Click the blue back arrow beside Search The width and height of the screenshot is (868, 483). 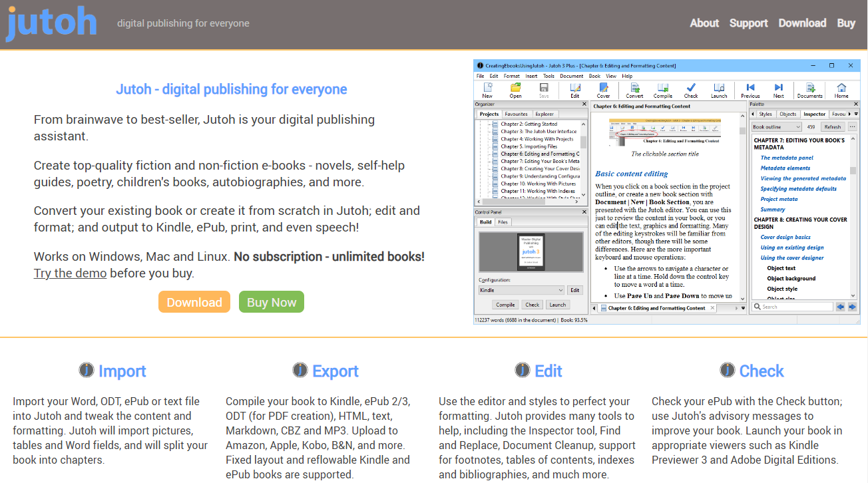click(841, 307)
